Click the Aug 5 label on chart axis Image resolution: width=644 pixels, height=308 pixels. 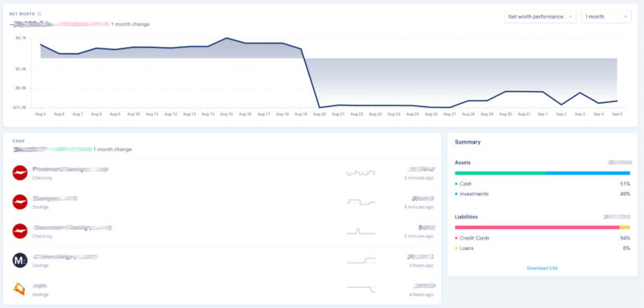pyautogui.click(x=41, y=114)
